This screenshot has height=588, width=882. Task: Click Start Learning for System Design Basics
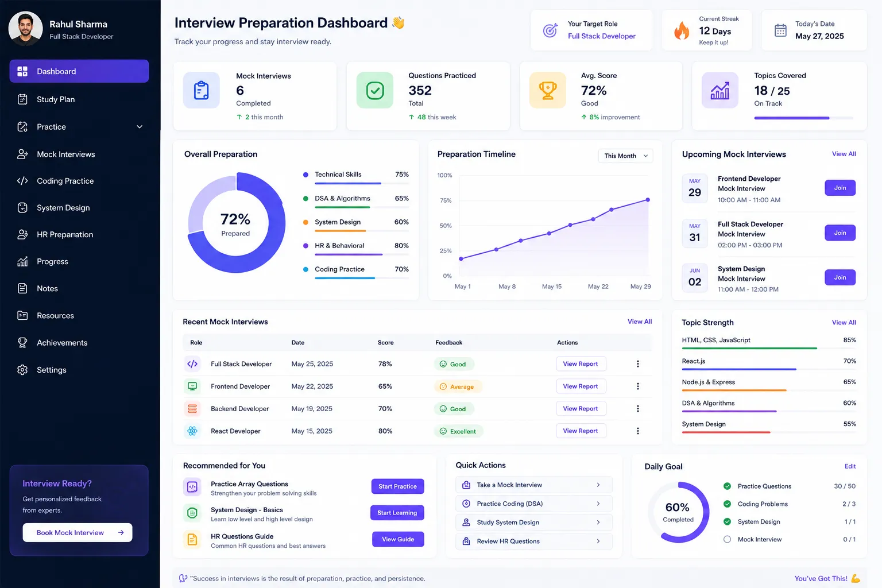coord(397,513)
